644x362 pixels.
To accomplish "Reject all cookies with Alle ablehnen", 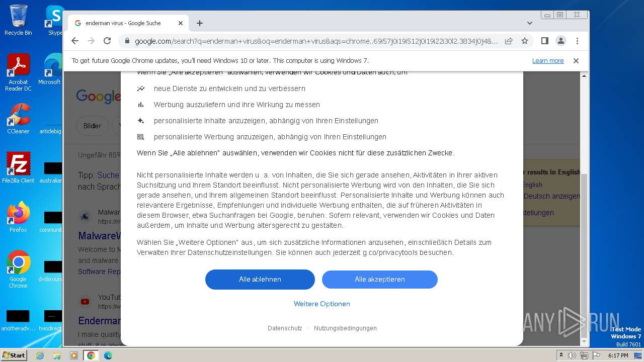I will tap(260, 279).
